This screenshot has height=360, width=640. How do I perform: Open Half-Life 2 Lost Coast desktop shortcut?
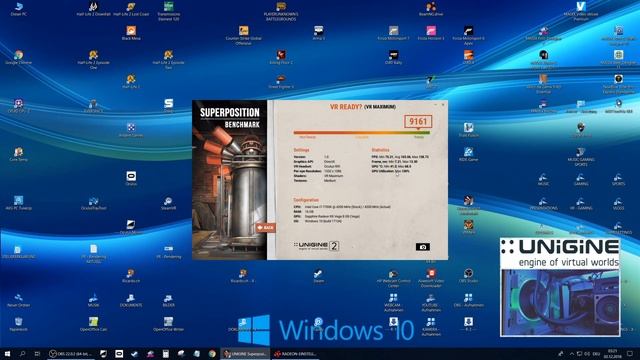[131, 9]
